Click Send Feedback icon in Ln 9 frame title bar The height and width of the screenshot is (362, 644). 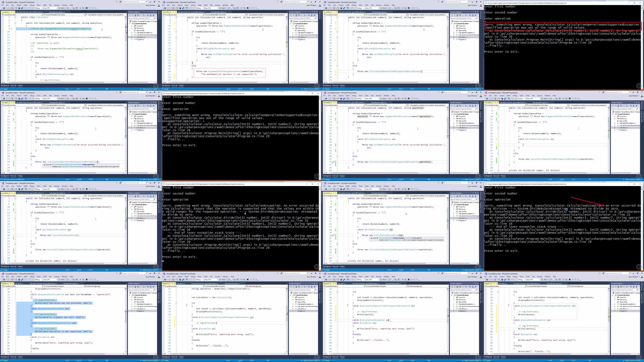pos(121,2)
